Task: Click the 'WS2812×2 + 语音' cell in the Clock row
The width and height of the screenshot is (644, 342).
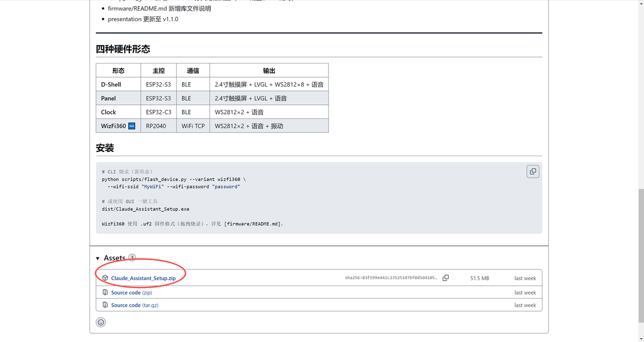Action: 269,112
